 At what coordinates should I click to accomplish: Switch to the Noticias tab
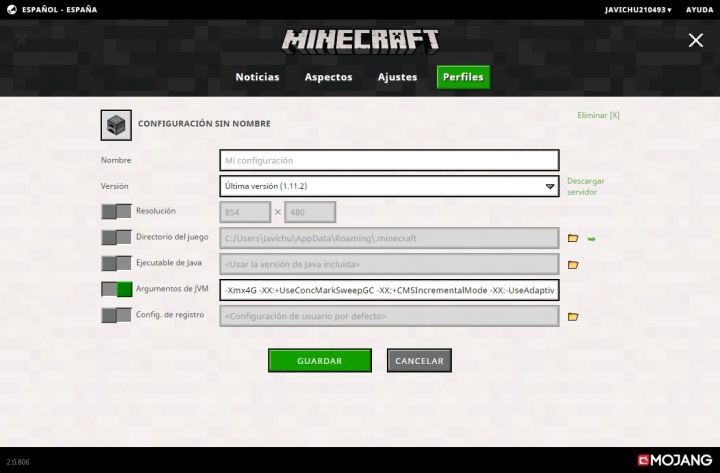tap(257, 77)
